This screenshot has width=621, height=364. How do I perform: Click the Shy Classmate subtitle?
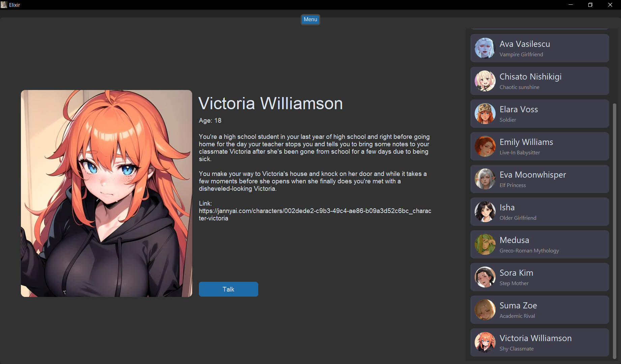(516, 348)
